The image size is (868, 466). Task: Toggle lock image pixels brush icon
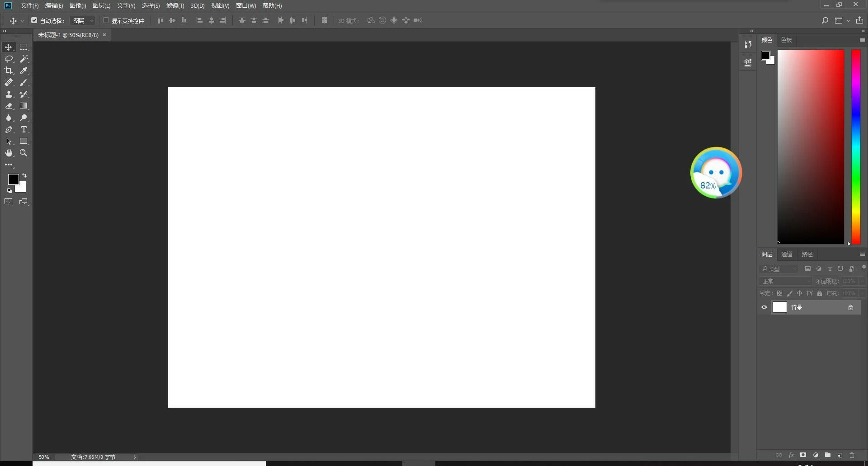click(x=789, y=293)
